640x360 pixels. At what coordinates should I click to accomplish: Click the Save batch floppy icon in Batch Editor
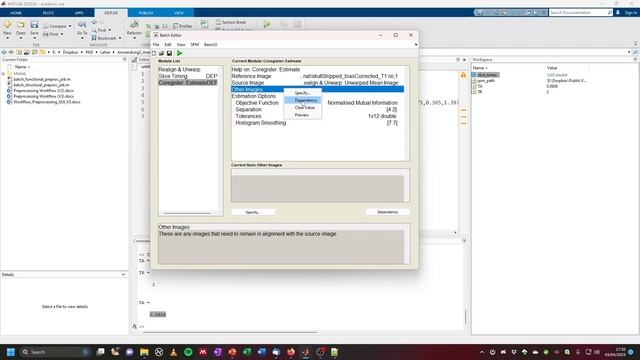(169, 53)
